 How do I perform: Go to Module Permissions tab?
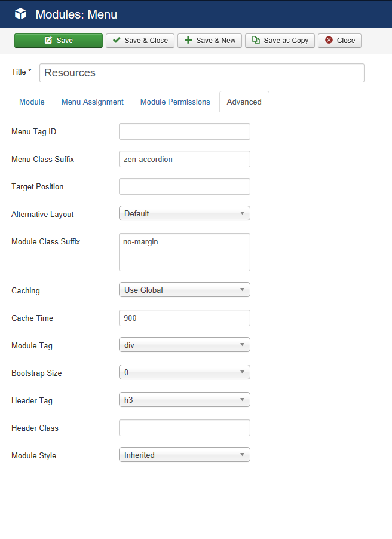pos(175,102)
